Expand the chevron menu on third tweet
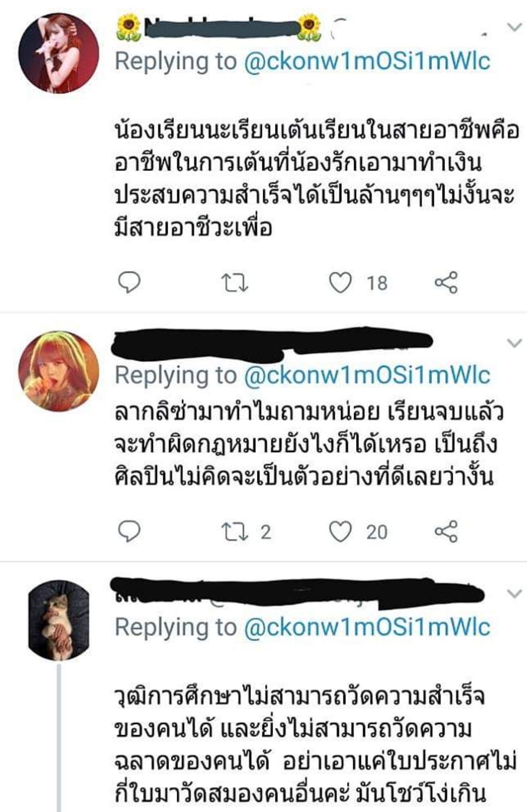 (x=515, y=593)
